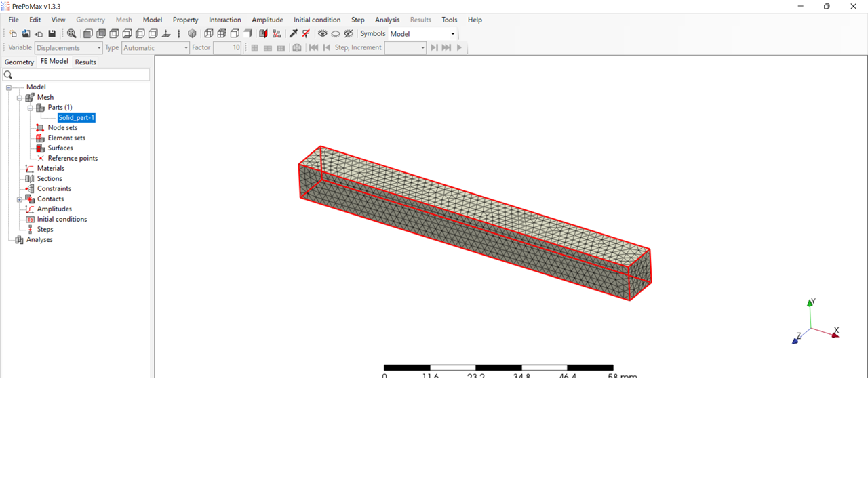Click the Factor value field

227,47
